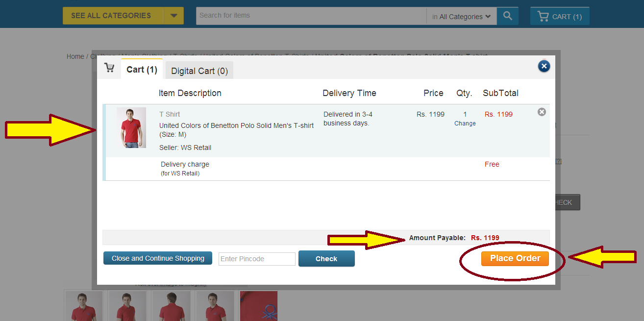Click 'Delivered in 3-4 business days.' text
This screenshot has height=321, width=644.
(348, 119)
